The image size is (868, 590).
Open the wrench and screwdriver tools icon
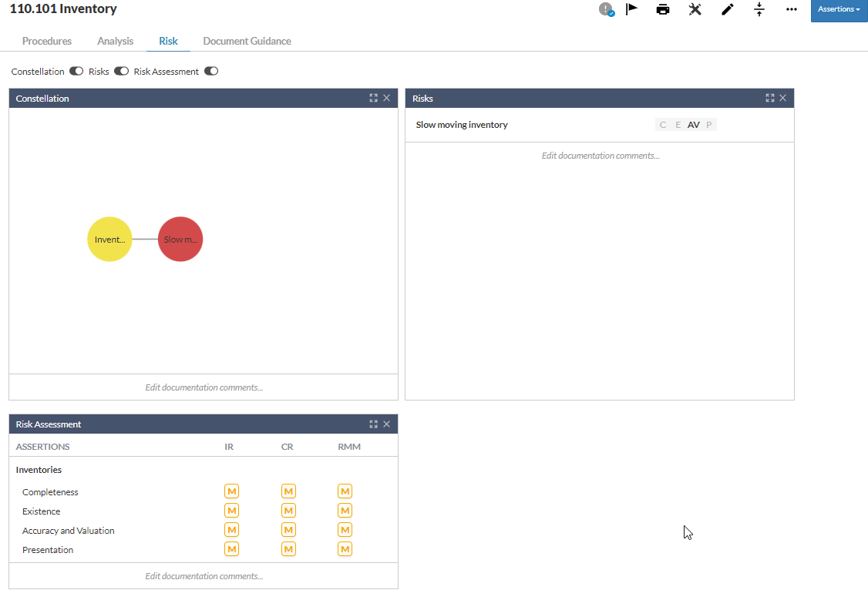pyautogui.click(x=695, y=9)
